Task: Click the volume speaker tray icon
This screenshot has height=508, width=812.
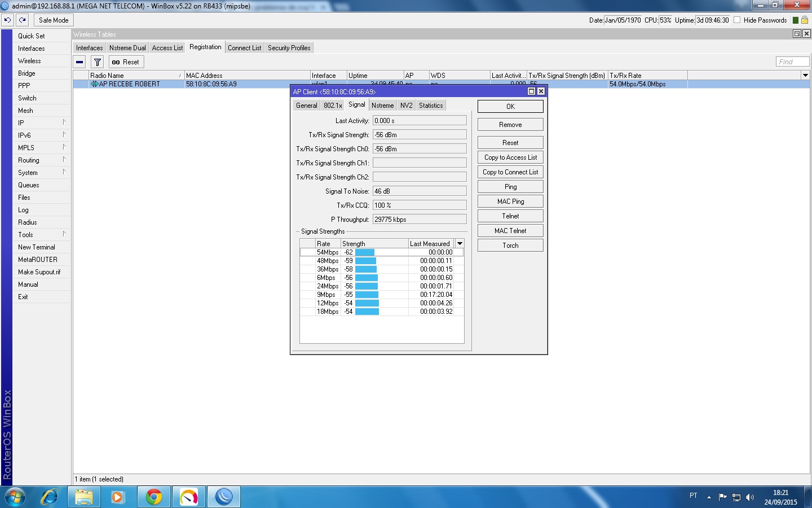Action: coord(750,497)
